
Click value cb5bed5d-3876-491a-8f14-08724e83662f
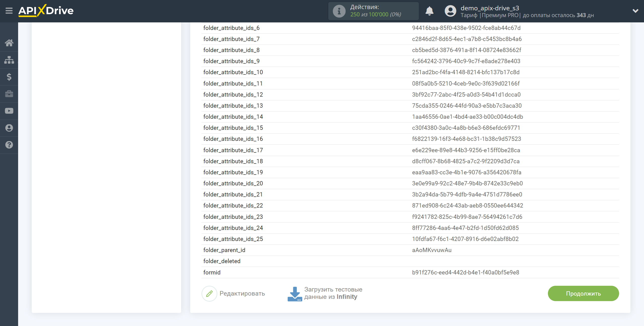click(x=467, y=50)
